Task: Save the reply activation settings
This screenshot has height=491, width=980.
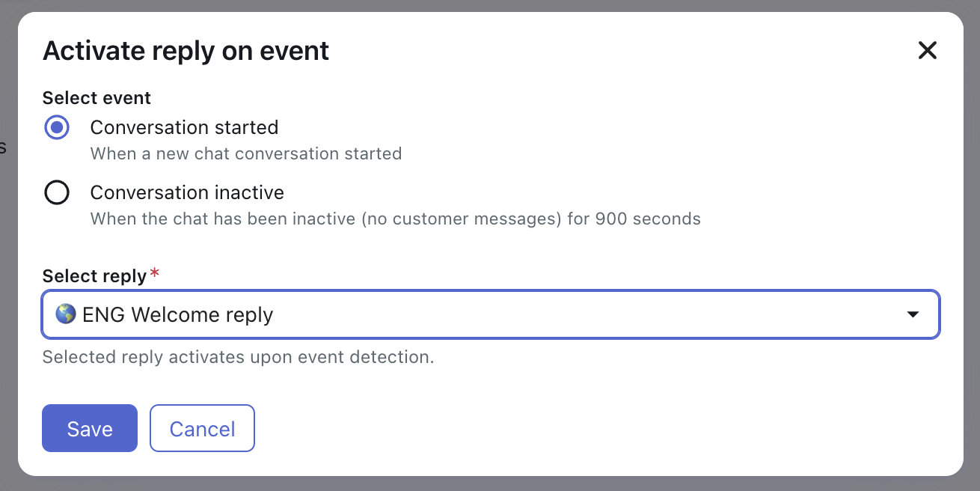Action: (90, 428)
